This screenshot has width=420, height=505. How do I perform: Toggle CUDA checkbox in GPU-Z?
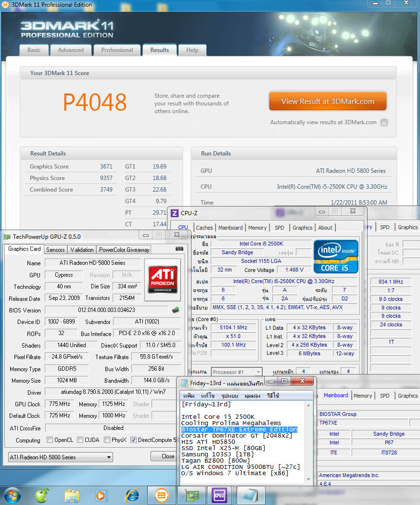pos(80,440)
